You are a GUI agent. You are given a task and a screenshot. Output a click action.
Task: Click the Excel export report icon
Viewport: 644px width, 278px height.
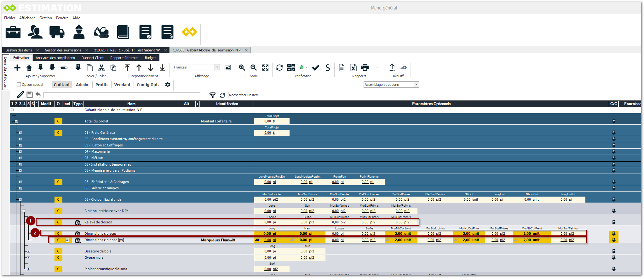pos(353,68)
